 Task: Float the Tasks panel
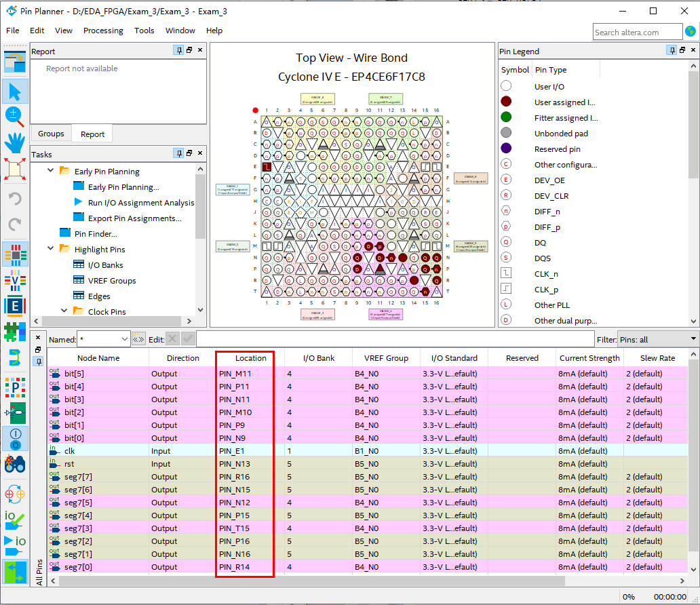[189, 153]
